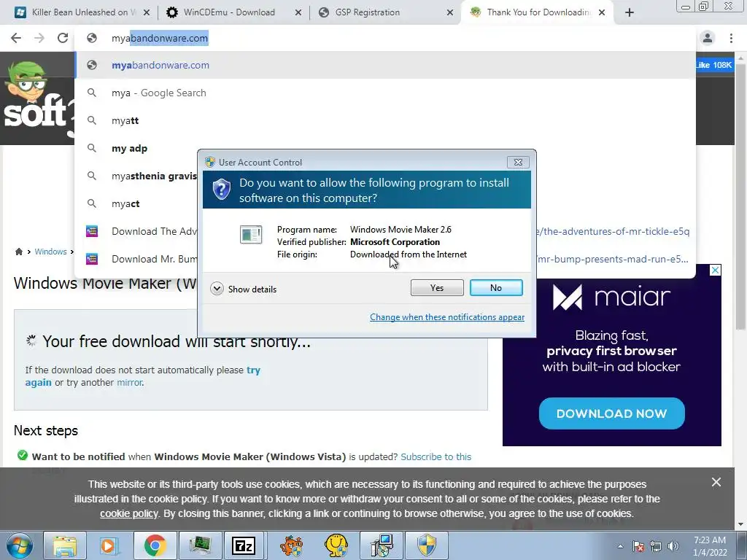Viewport: 747px width, 560px height.
Task: Click the volume speaker tray icon
Action: pos(673,546)
